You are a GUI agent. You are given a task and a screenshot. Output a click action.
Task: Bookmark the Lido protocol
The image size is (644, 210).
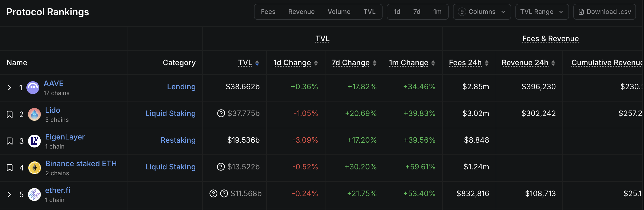coord(10,114)
